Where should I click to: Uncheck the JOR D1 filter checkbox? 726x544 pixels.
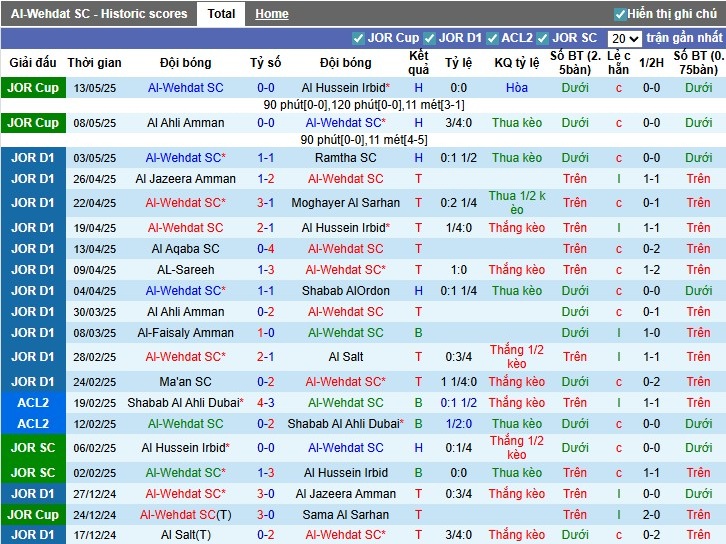[x=429, y=38]
